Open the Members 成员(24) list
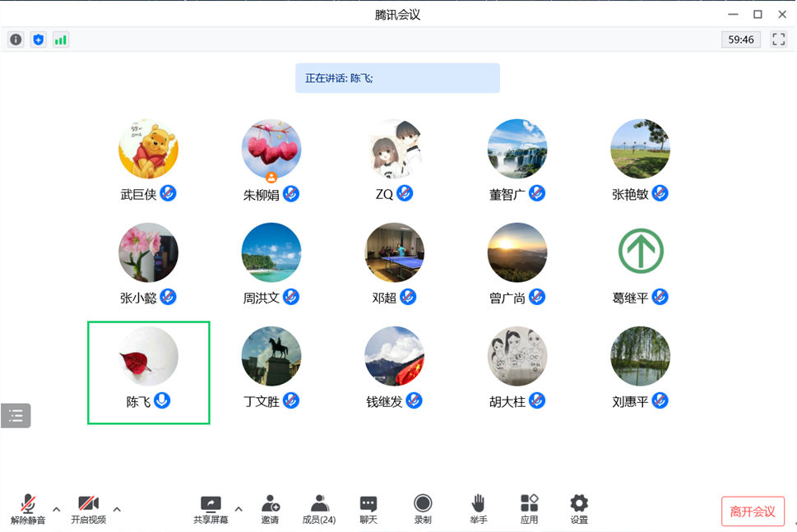Screen dimensions: 797x532 click(319, 509)
